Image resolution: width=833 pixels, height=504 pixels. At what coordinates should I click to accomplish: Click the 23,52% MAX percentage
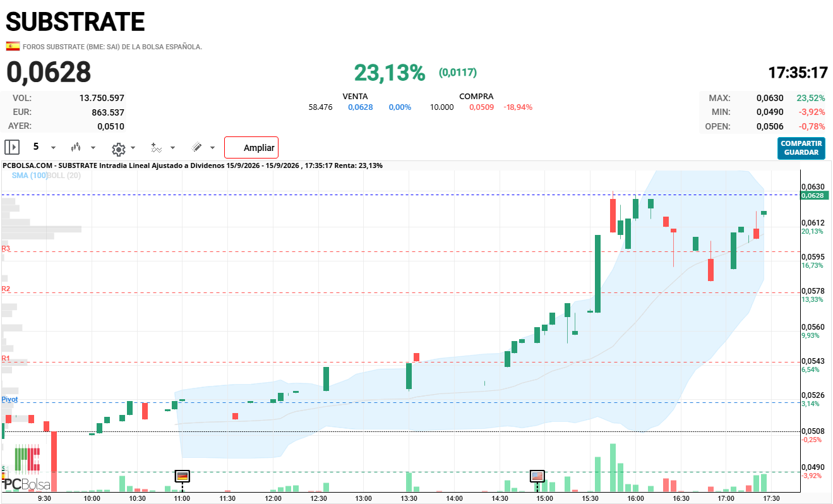pyautogui.click(x=811, y=98)
